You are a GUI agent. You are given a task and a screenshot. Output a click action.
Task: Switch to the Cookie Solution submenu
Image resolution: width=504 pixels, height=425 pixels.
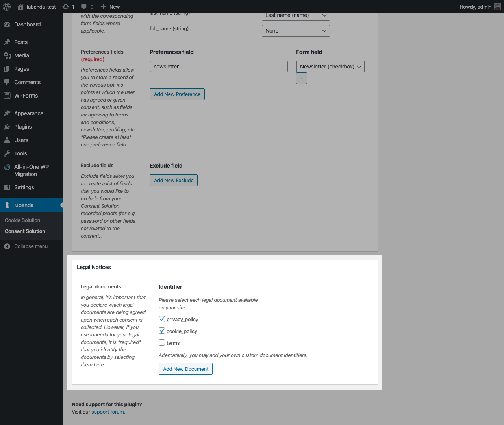(x=22, y=220)
